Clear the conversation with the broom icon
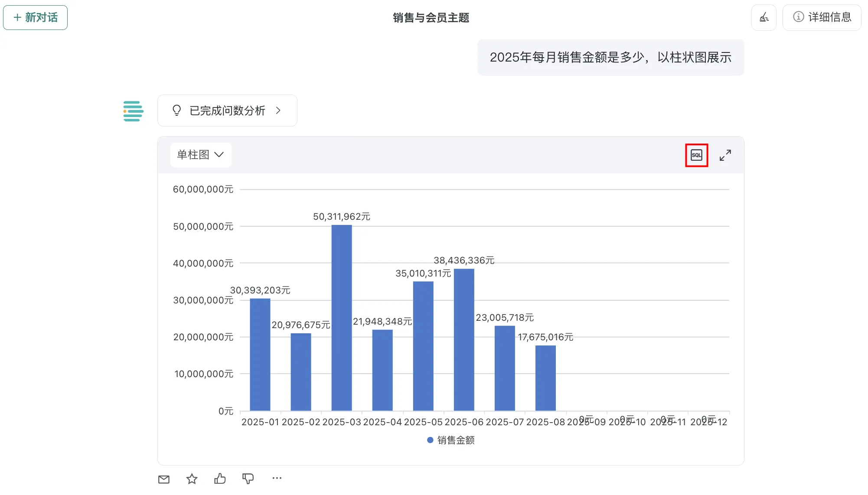The height and width of the screenshot is (495, 868). 764,17
